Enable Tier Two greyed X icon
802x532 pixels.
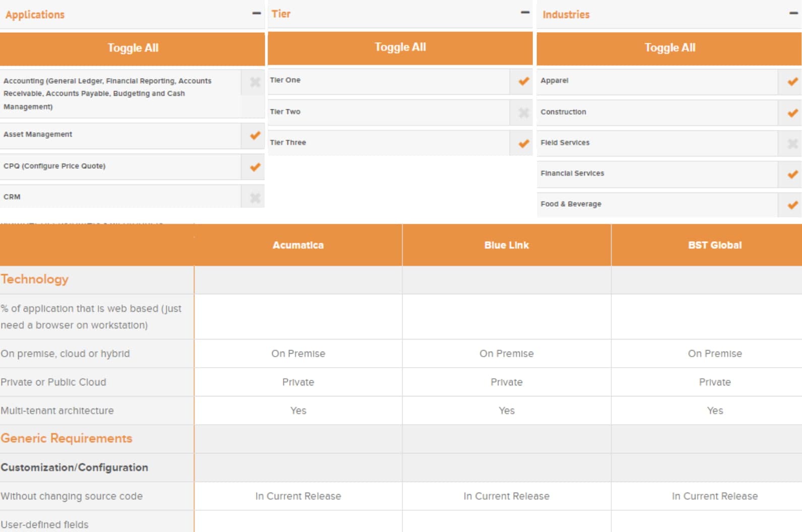(524, 112)
